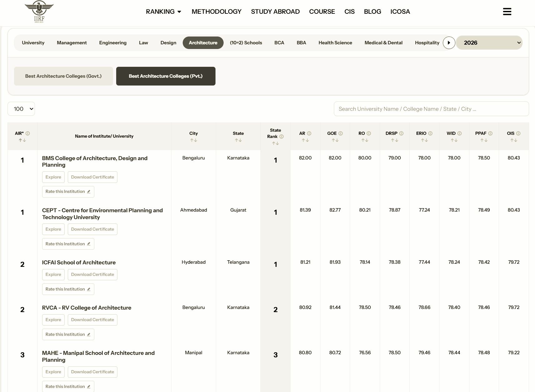
Task: Click the PPAF info icon
Action: pyautogui.click(x=490, y=133)
